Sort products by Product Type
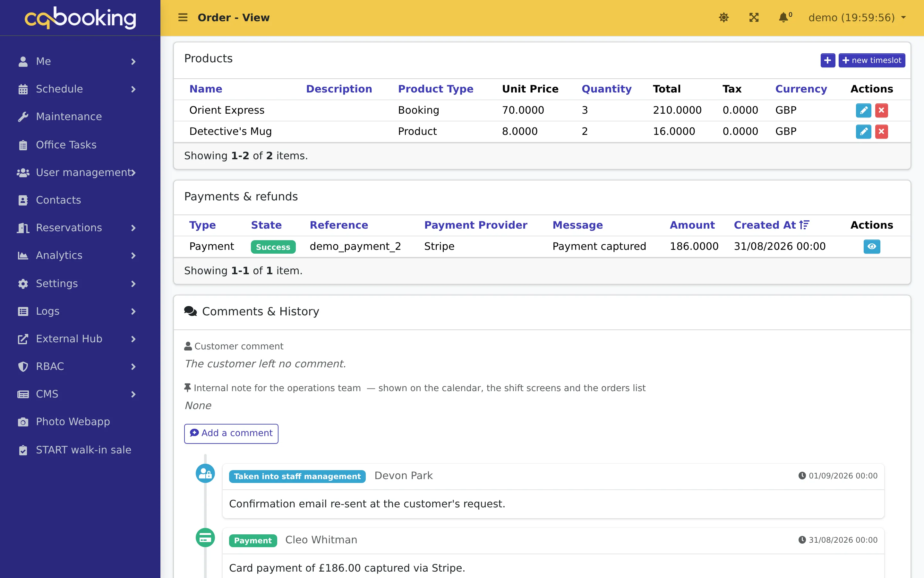The width and height of the screenshot is (924, 578). pos(436,89)
